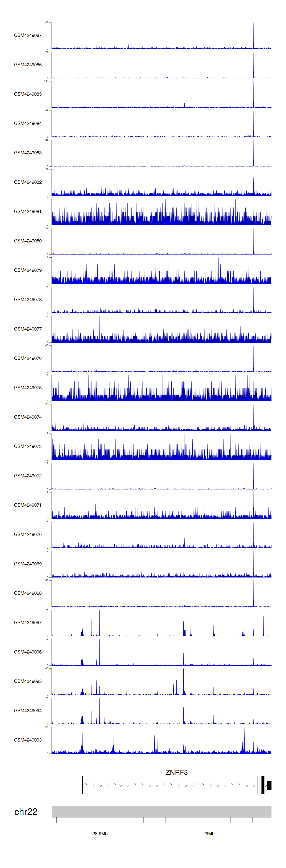Click the gray chr22 ideogram bar

[x=161, y=811]
